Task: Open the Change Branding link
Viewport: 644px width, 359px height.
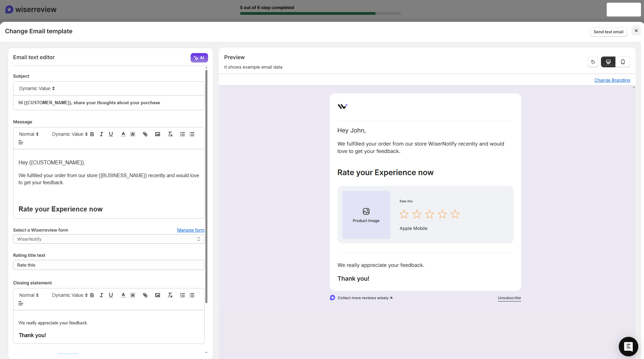Action: (x=612, y=80)
